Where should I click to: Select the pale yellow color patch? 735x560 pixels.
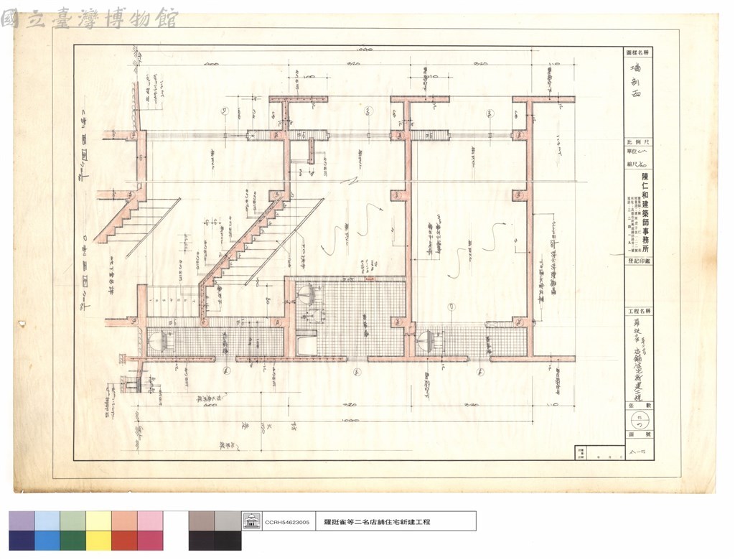(98, 521)
